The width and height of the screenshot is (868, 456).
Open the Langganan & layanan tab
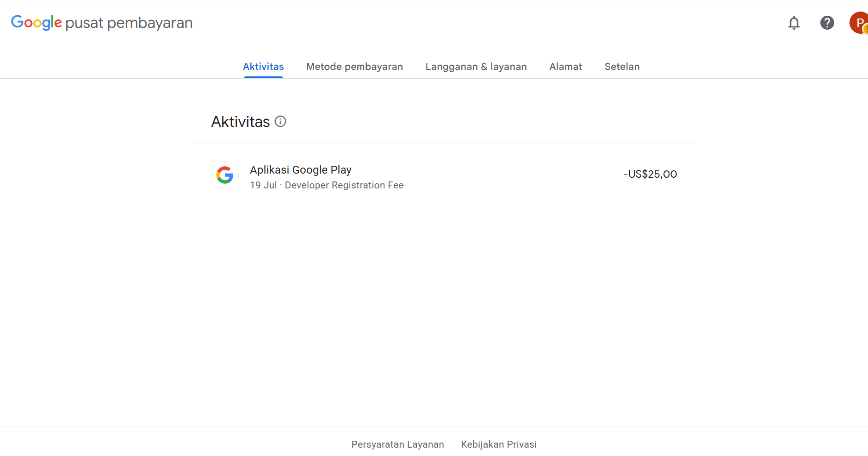click(476, 67)
